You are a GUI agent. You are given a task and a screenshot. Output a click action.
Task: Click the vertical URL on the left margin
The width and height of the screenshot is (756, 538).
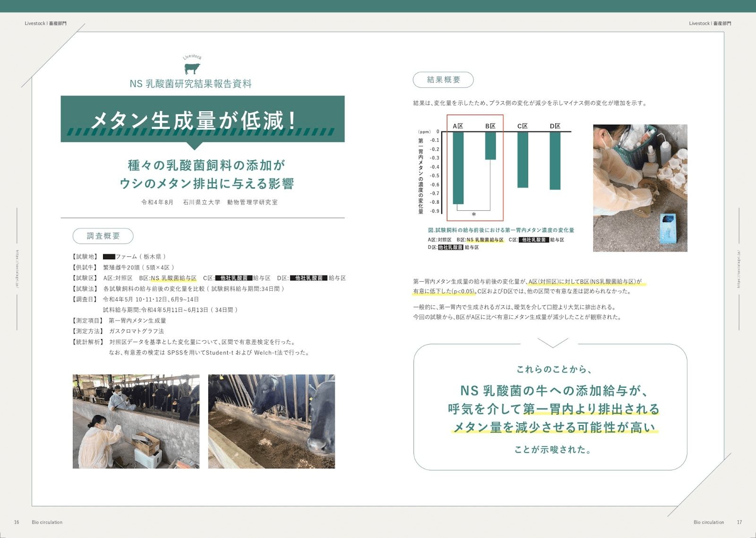tap(17, 269)
